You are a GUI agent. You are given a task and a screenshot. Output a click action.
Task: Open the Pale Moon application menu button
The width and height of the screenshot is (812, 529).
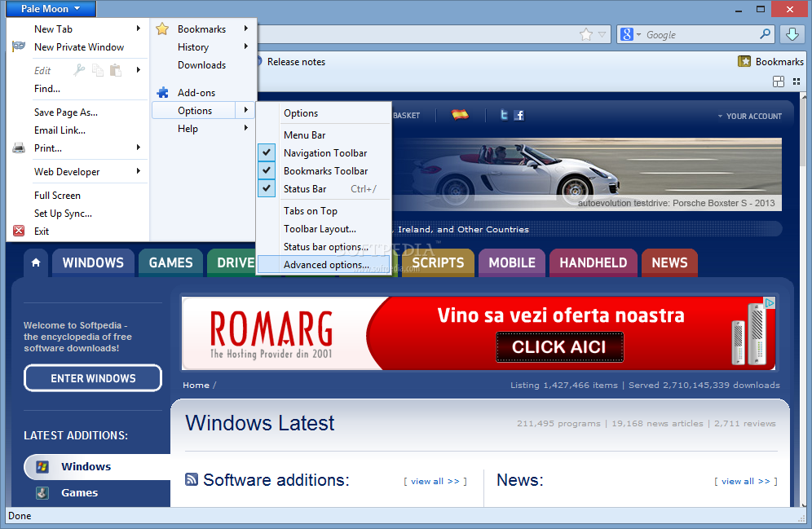(x=51, y=9)
